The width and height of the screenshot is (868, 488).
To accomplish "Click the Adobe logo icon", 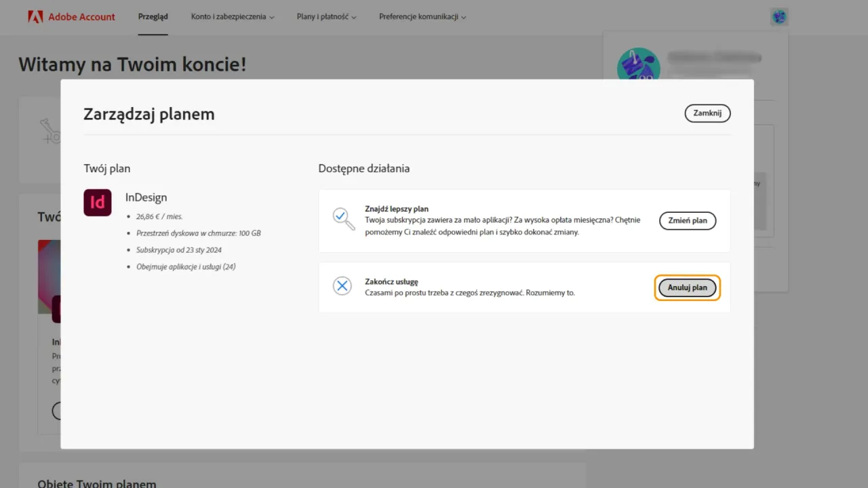I will (x=35, y=17).
